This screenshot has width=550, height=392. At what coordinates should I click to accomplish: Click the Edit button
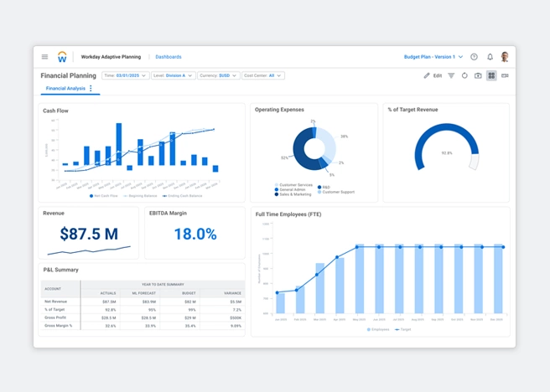(x=433, y=75)
